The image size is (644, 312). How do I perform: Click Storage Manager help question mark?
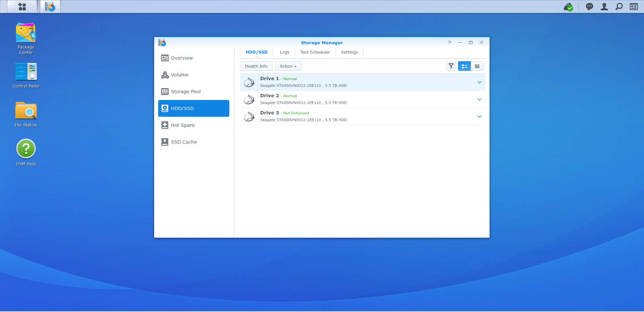tap(449, 42)
